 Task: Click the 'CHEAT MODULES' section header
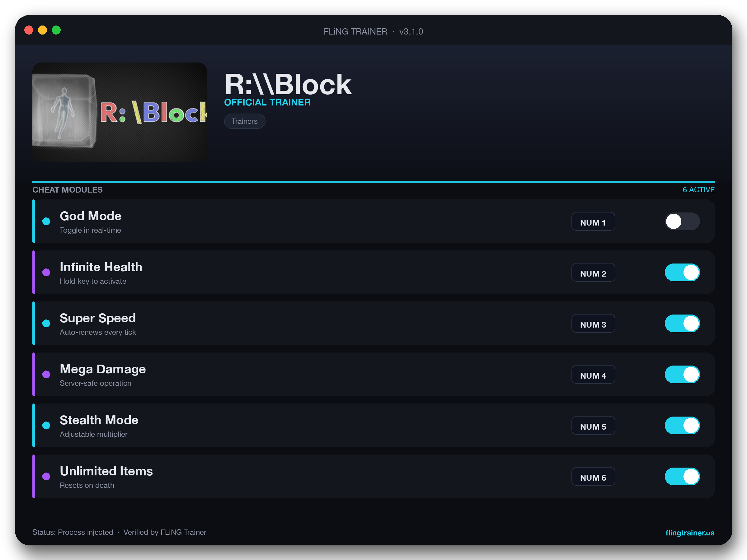[x=68, y=190]
